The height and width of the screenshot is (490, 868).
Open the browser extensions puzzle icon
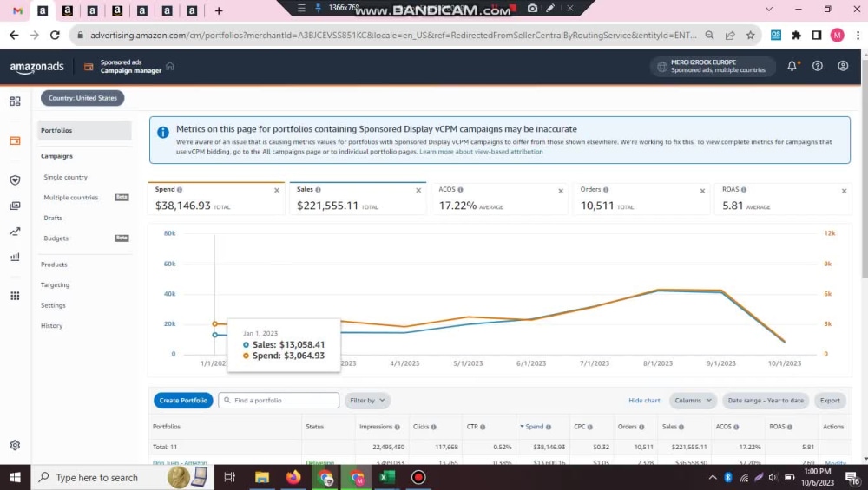(796, 35)
